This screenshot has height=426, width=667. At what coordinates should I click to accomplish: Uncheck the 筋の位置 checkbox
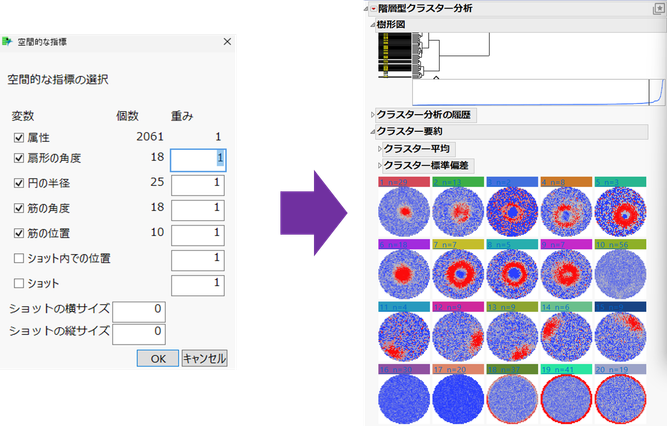point(19,233)
